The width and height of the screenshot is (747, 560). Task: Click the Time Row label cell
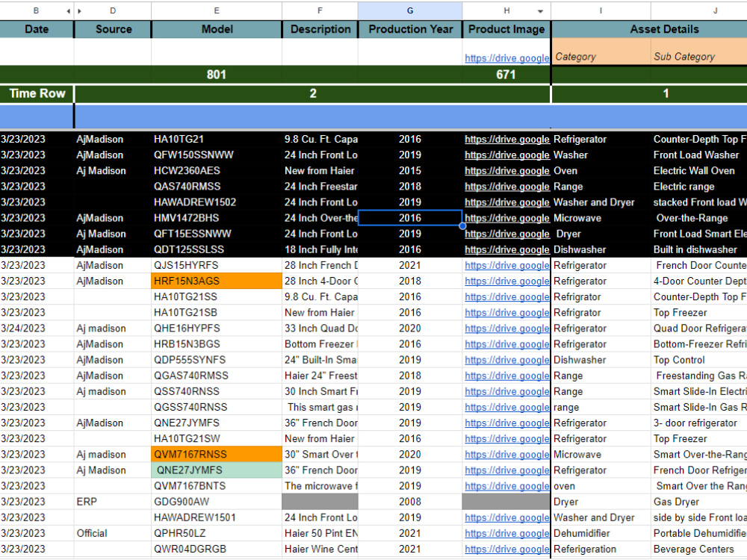point(37,93)
